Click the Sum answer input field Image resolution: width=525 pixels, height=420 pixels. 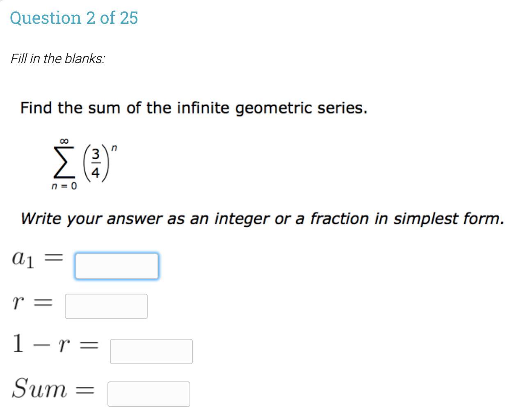pos(148,394)
